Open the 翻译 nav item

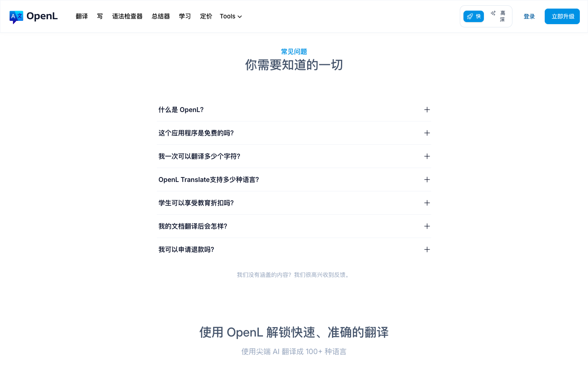(82, 16)
